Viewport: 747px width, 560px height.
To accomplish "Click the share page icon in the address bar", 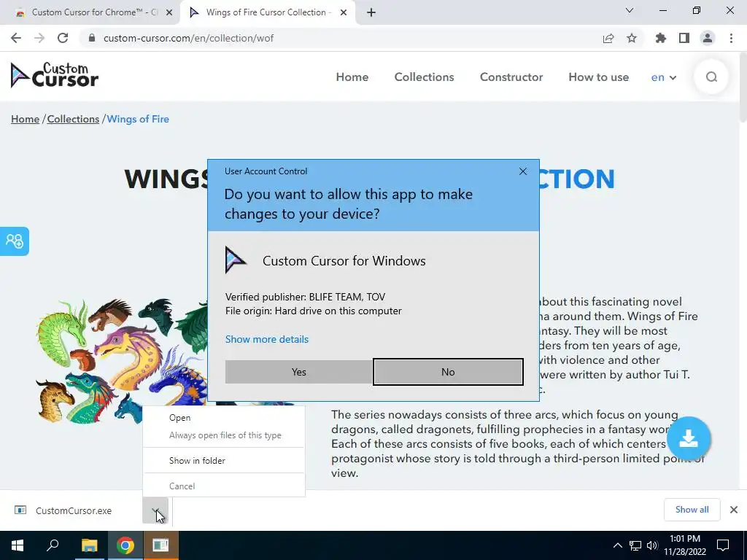I will 608,38.
